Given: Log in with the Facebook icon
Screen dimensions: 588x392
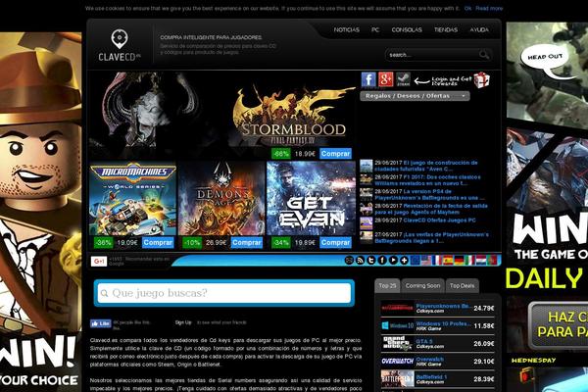Looking at the screenshot, I should pos(368,79).
